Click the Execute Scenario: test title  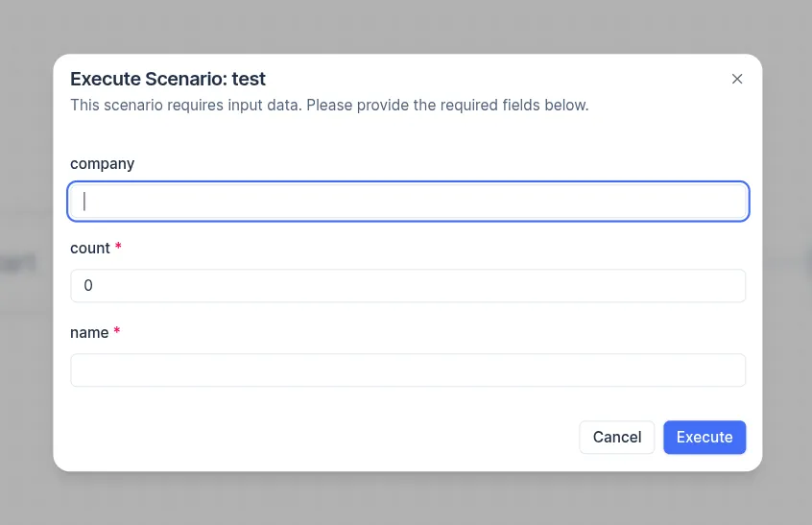[168, 79]
